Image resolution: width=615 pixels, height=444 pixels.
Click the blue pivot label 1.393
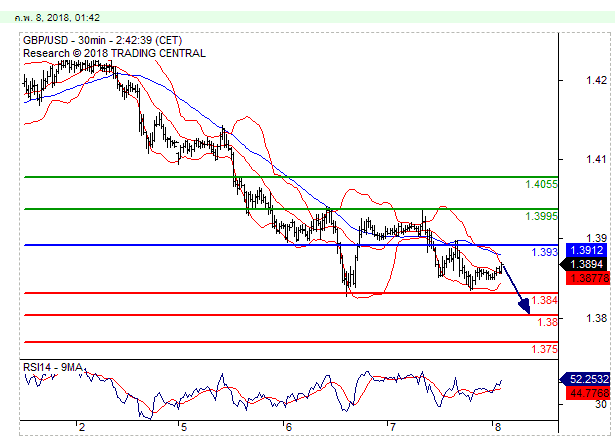click(544, 252)
